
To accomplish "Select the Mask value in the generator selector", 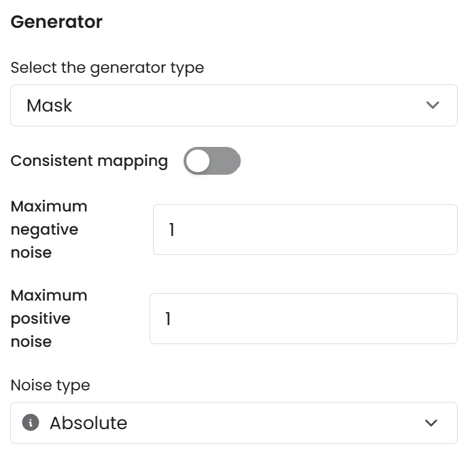I will point(50,105).
